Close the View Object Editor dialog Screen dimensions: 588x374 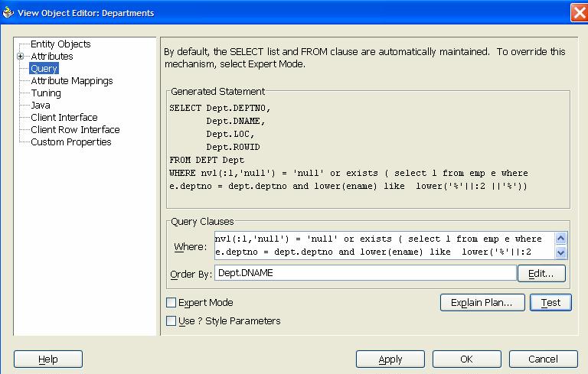(578, 12)
